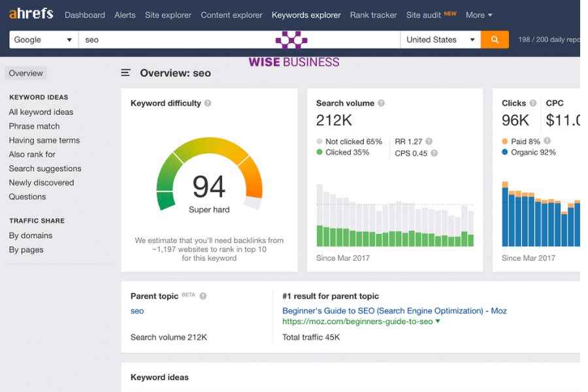The width and height of the screenshot is (588, 392).
Task: Click the orange search magnifier button
Action: click(x=495, y=39)
